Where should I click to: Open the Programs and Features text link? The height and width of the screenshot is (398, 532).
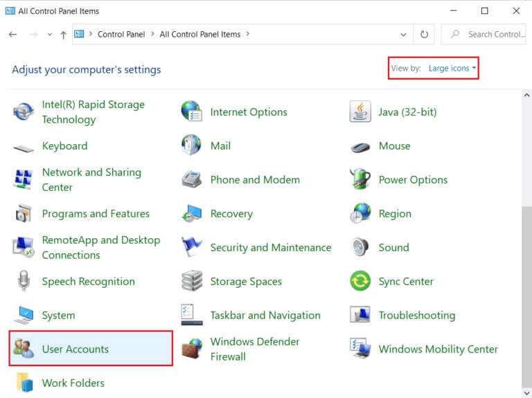(x=96, y=214)
